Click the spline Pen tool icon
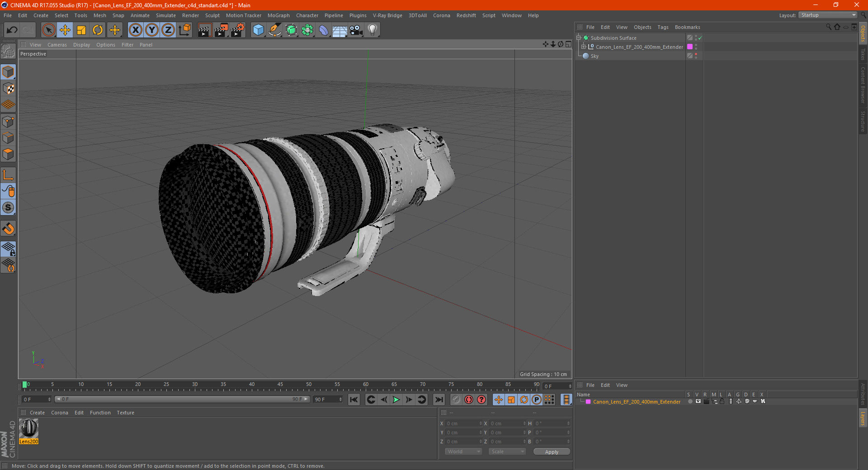 [x=275, y=30]
